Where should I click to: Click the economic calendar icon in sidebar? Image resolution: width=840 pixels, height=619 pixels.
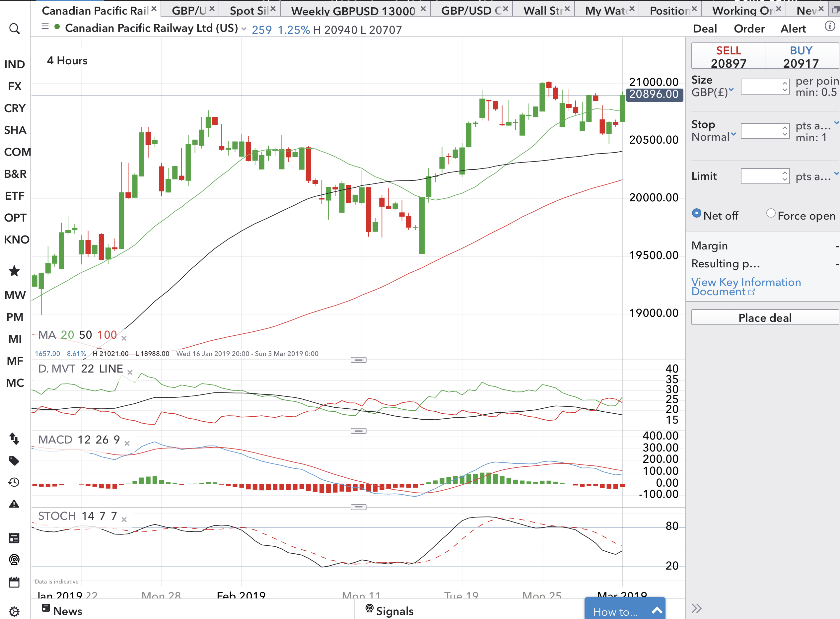pos(14,582)
